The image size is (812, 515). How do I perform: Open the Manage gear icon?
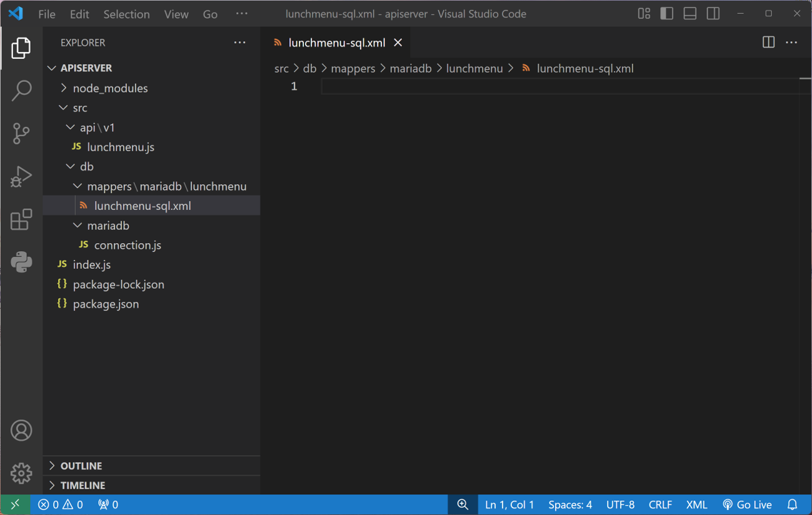pos(21,473)
